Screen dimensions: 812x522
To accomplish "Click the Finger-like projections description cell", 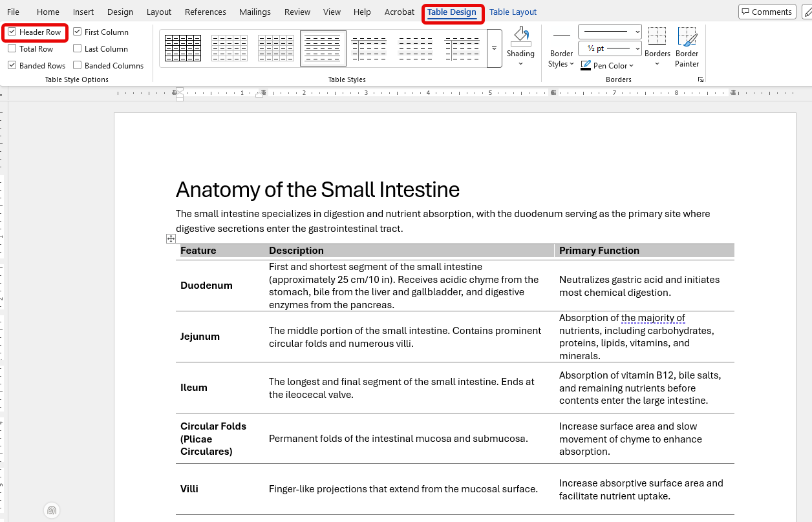I will coord(409,489).
